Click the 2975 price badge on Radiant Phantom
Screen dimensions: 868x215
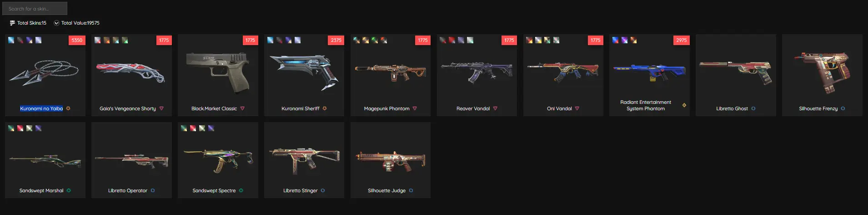click(681, 40)
